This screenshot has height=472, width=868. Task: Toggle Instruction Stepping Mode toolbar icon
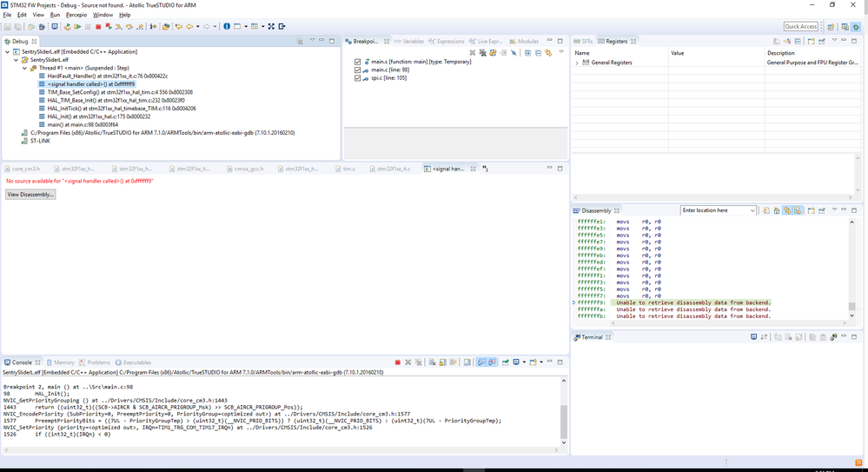click(x=153, y=27)
